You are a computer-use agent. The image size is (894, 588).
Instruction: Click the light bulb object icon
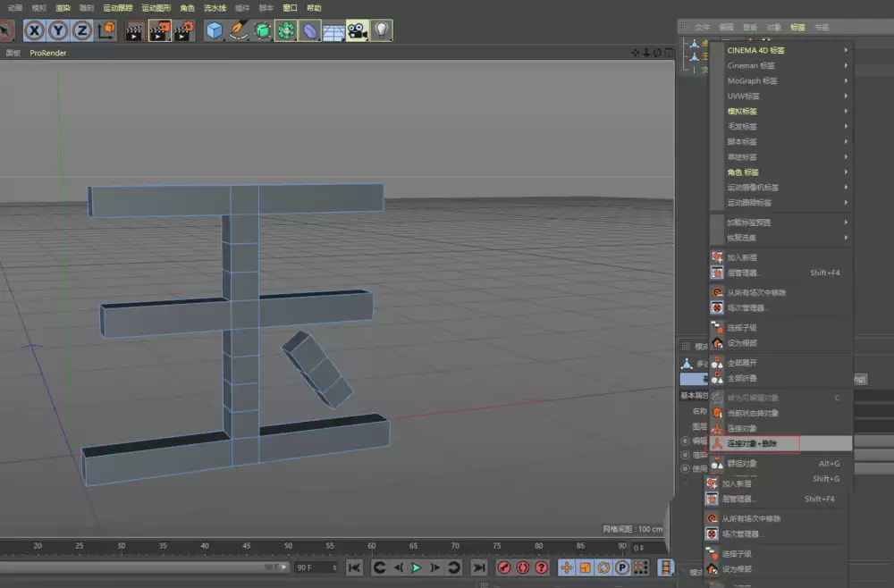pos(379,29)
